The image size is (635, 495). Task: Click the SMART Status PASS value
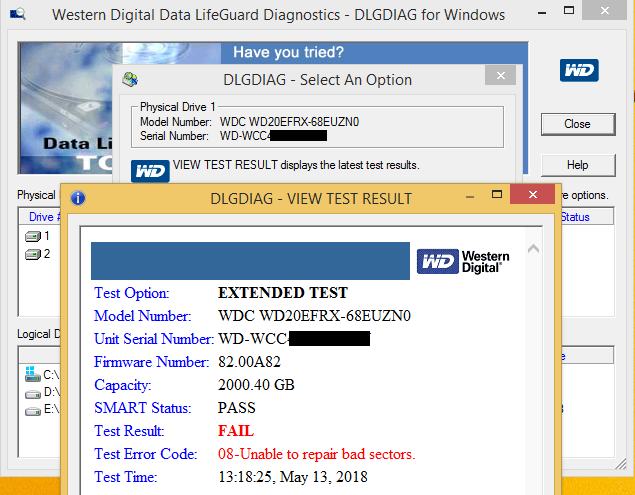(237, 408)
